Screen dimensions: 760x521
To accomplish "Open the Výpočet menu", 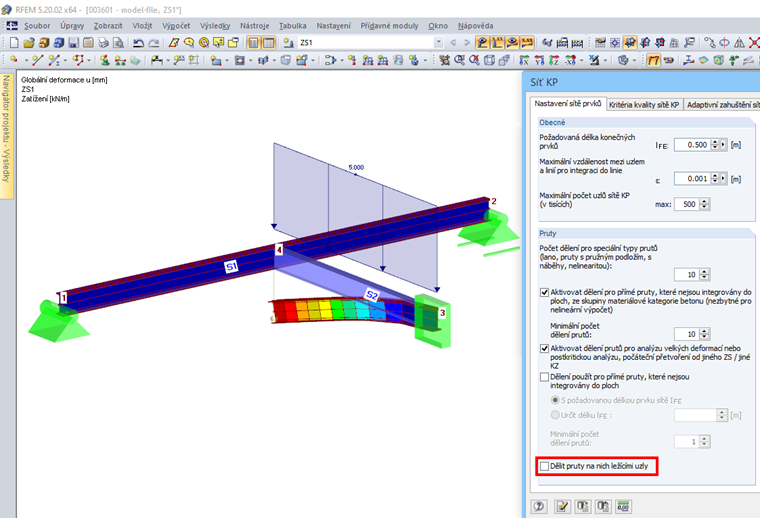I will 176,26.
